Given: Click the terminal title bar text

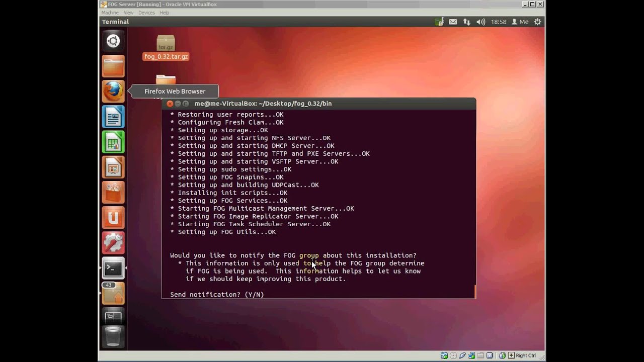Looking at the screenshot, I should coord(263,104).
